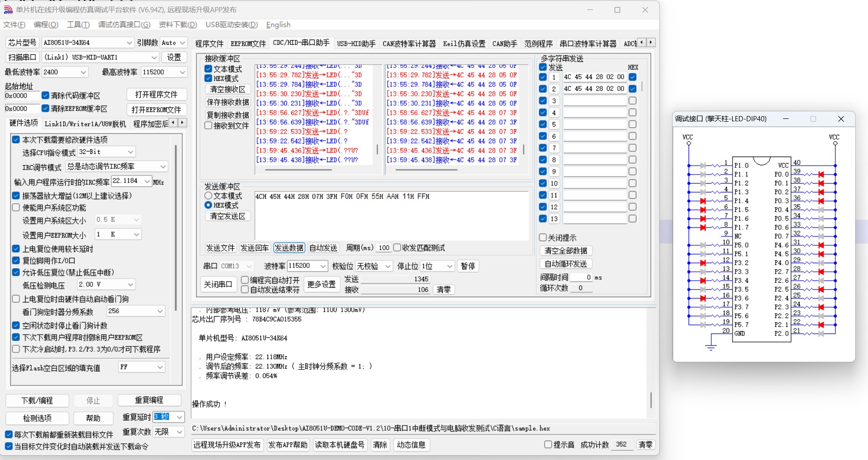The height and width of the screenshot is (460, 868).
Task: Click the auto loop send button
Action: (x=565, y=264)
